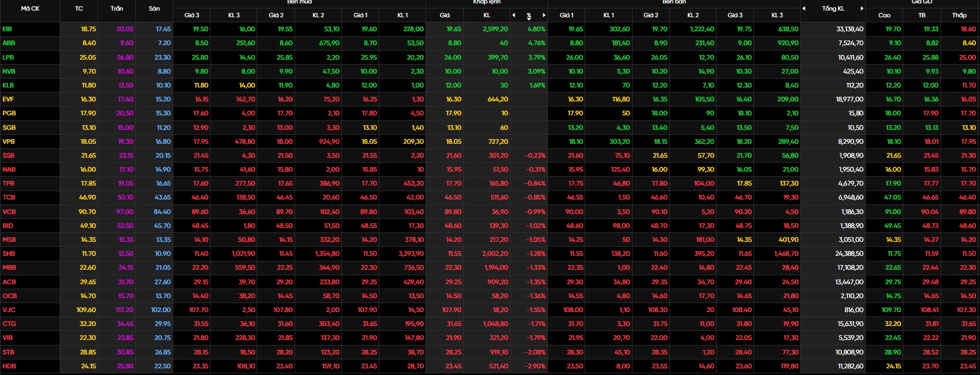Click the left arrow beside Tổng KL header
This screenshot has height=375, width=980.
click(x=804, y=8)
